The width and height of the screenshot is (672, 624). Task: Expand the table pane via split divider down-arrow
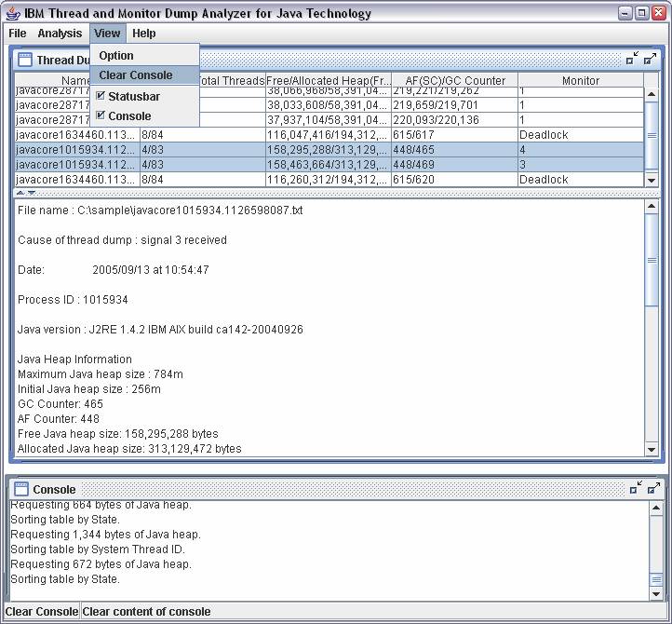click(32, 194)
